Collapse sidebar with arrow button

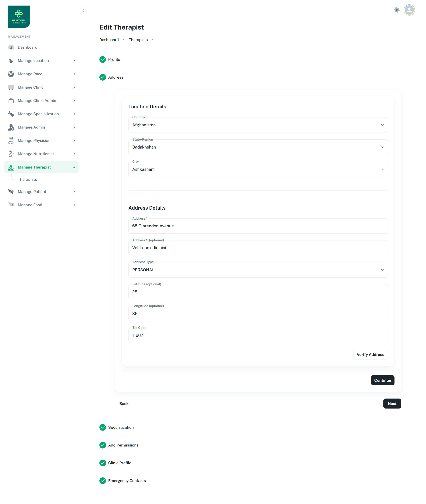[83, 10]
